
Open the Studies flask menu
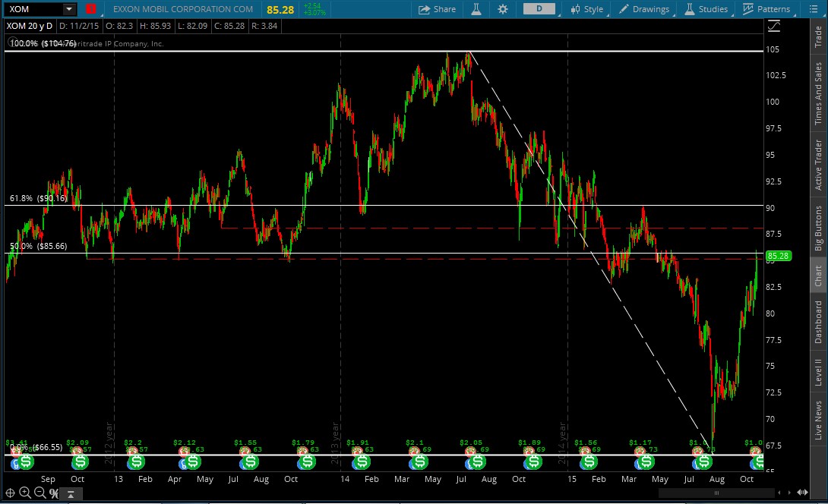point(706,9)
